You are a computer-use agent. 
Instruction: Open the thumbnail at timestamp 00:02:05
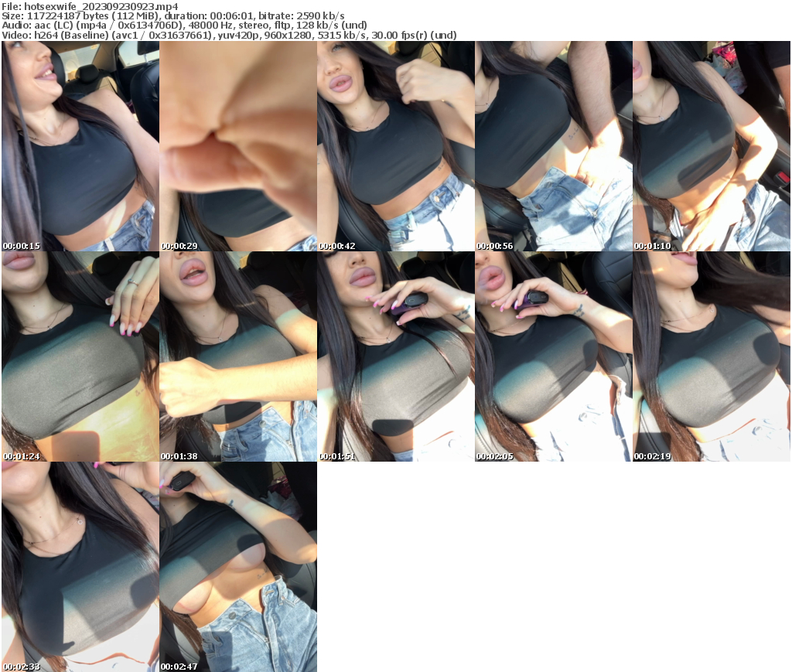(554, 357)
